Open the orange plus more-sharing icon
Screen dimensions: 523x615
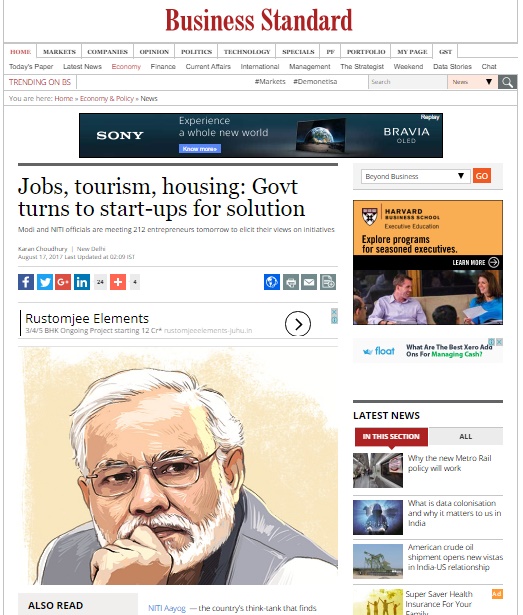click(118, 282)
